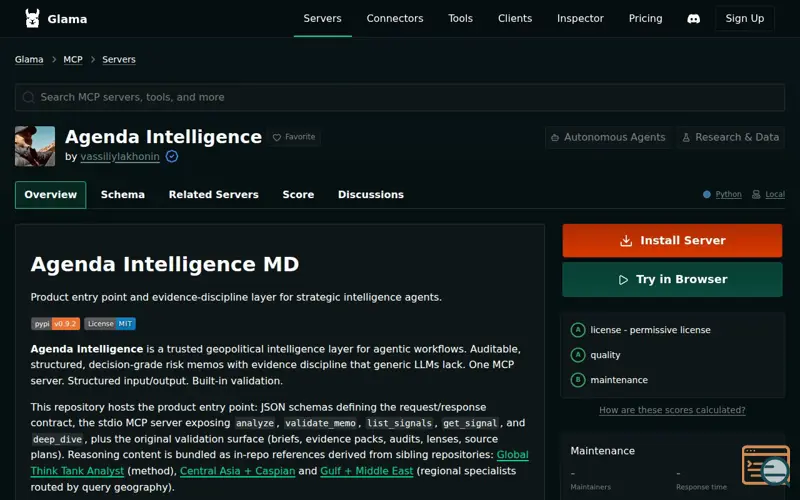Open the Tools nav item
The width and height of the screenshot is (800, 500).
click(460, 18)
